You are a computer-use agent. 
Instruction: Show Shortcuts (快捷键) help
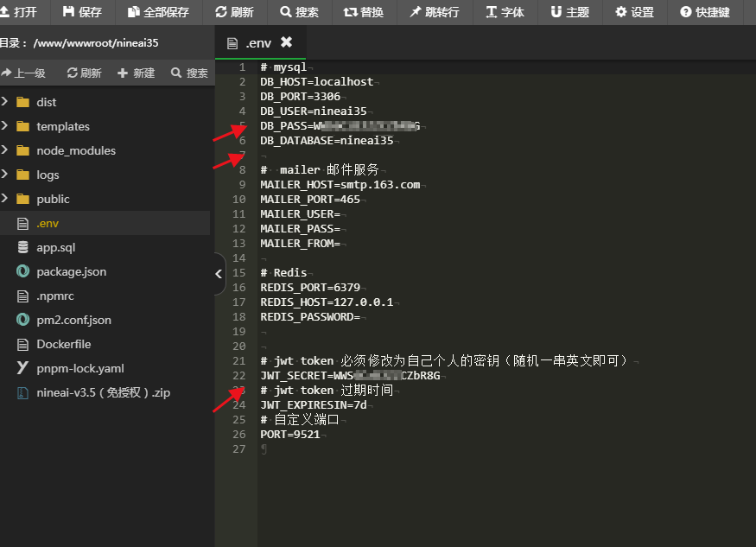[x=705, y=12]
